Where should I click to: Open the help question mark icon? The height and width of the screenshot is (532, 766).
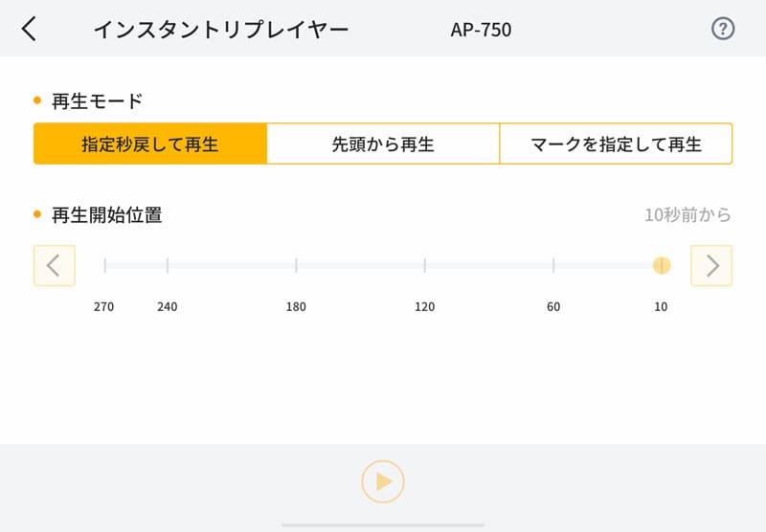point(723,29)
